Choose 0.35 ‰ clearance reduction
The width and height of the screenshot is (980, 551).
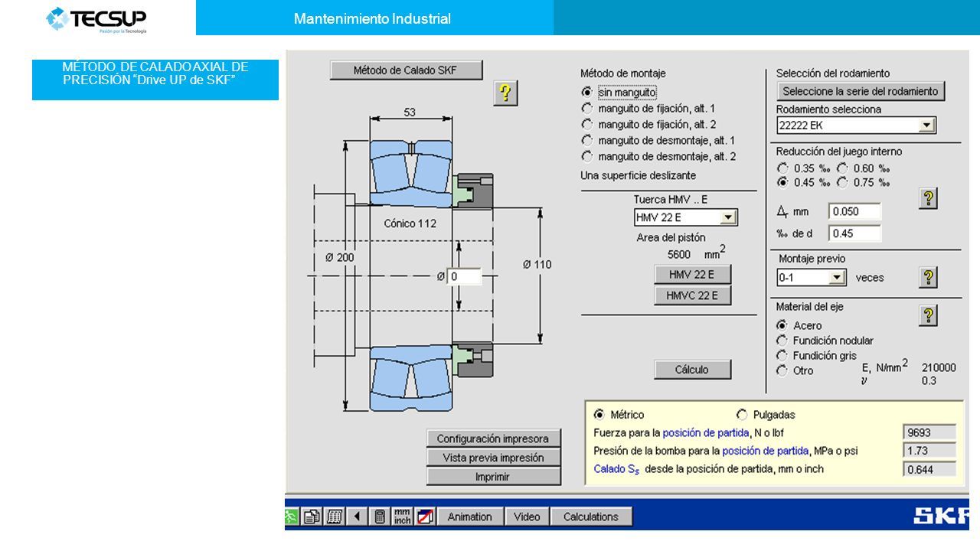click(782, 168)
